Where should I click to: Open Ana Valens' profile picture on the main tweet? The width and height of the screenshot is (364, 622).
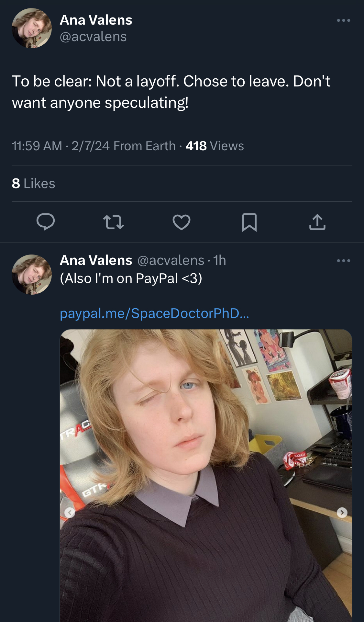[32, 28]
